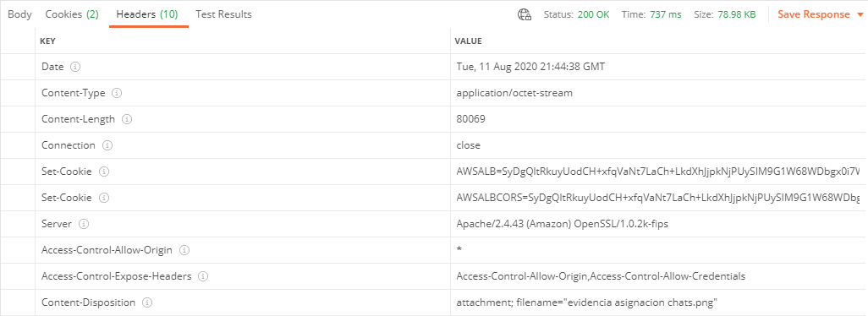
Task: Click info icon beside Access-Control-Expose-Headers
Action: (x=203, y=276)
